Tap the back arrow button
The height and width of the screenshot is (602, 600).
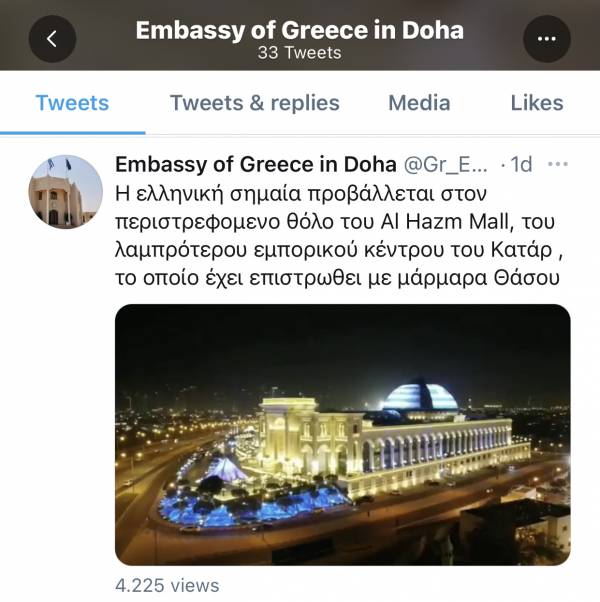click(x=52, y=39)
